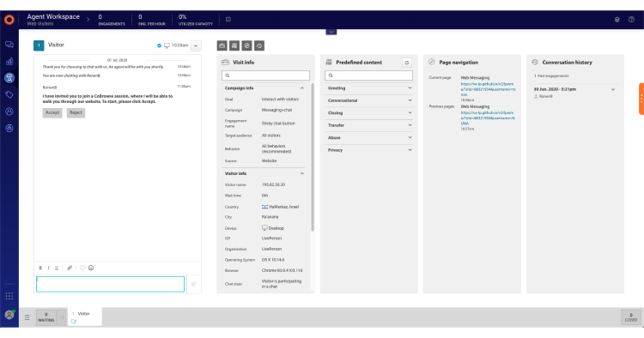This screenshot has width=644, height=338.
Task: Click the next arrow beside Waiting
Action: tap(62, 317)
